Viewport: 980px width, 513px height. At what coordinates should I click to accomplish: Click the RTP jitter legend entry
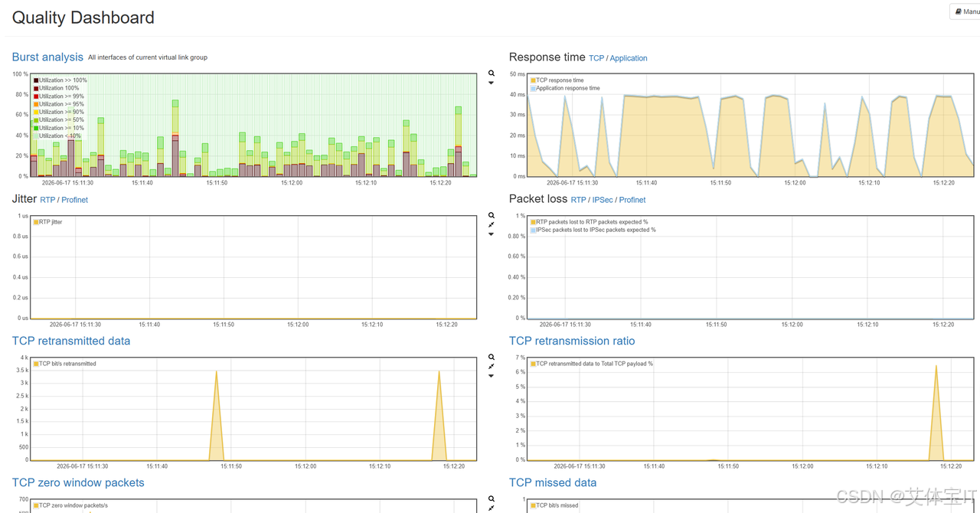48,222
